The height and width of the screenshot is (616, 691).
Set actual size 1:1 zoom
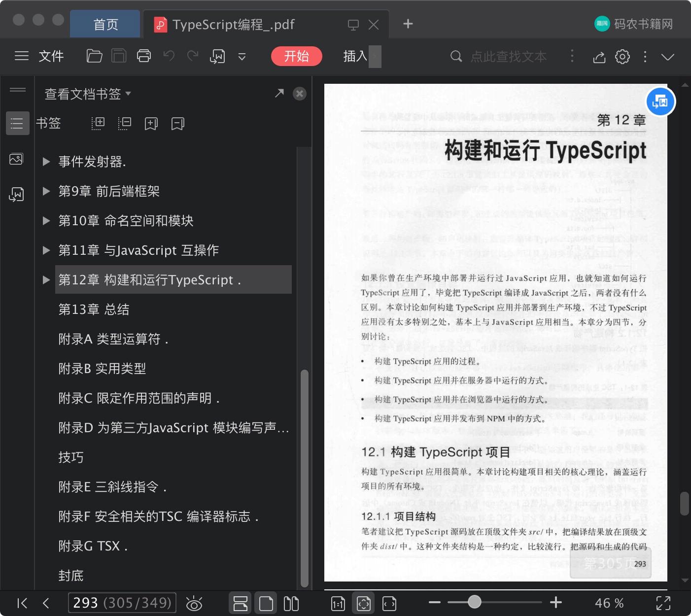click(338, 603)
